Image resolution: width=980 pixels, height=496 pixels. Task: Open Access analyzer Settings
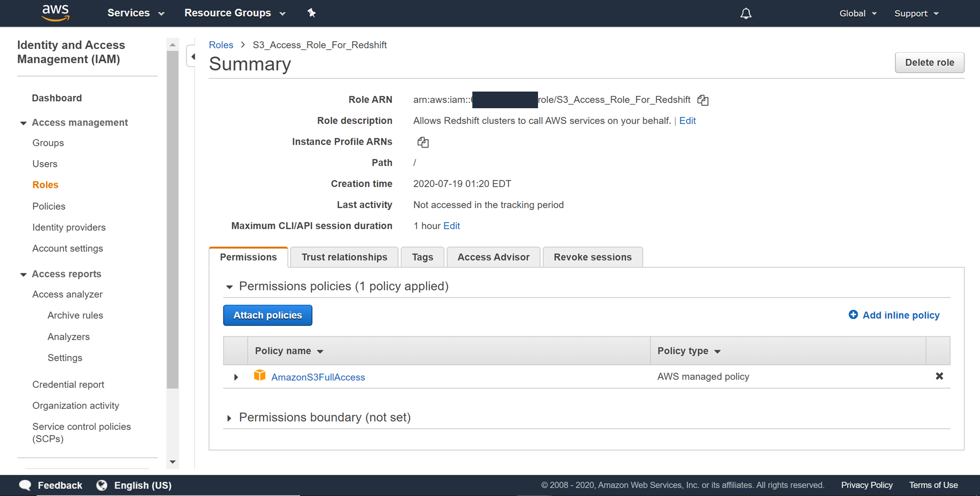point(65,358)
